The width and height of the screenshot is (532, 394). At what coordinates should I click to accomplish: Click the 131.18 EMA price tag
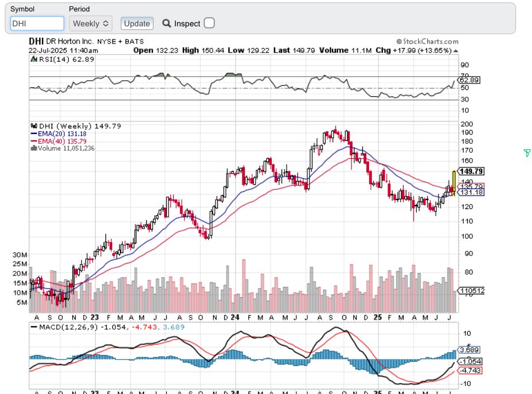(471, 192)
